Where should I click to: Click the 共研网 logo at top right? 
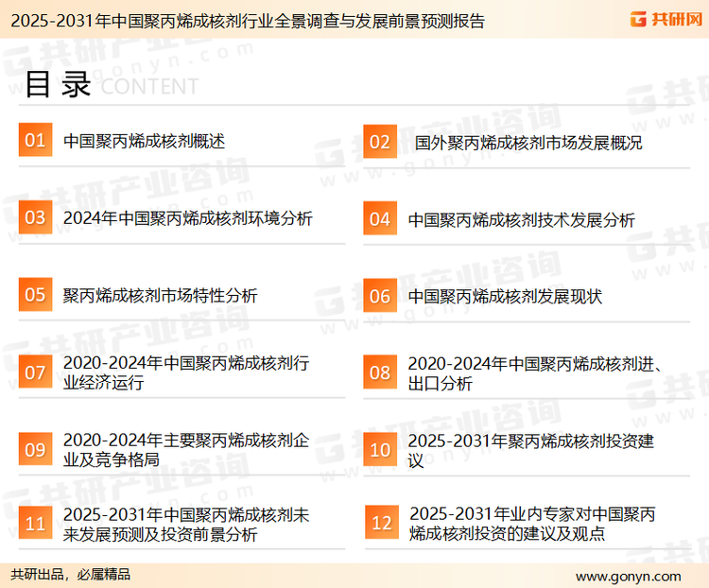point(666,19)
